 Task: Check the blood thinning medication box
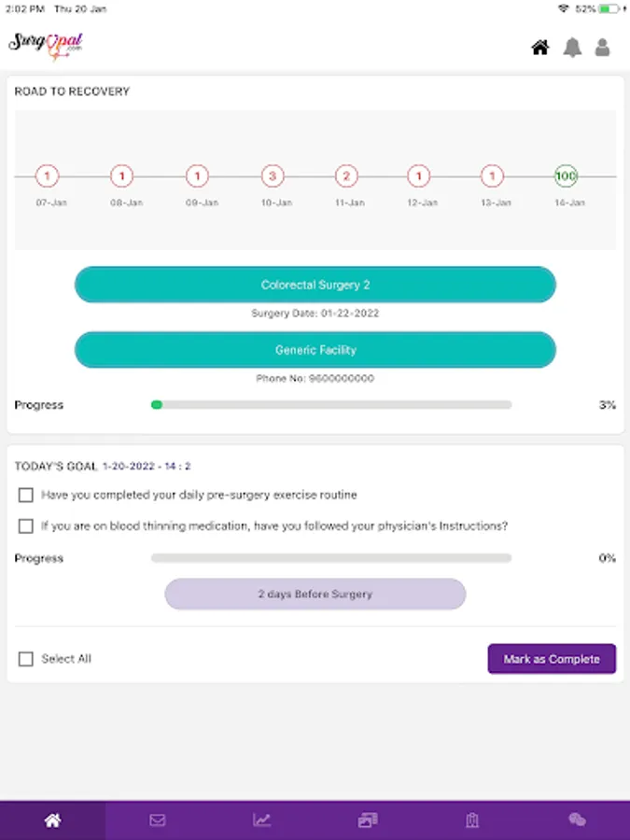click(x=26, y=526)
